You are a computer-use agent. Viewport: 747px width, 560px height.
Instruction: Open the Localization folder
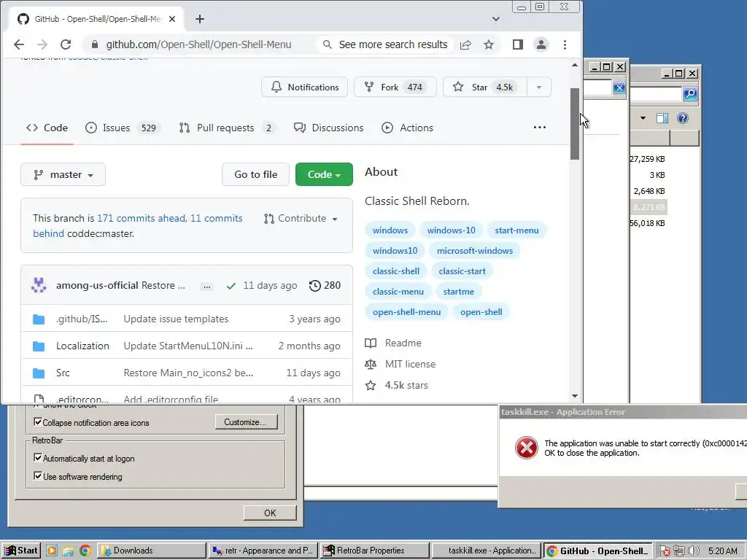click(x=82, y=346)
